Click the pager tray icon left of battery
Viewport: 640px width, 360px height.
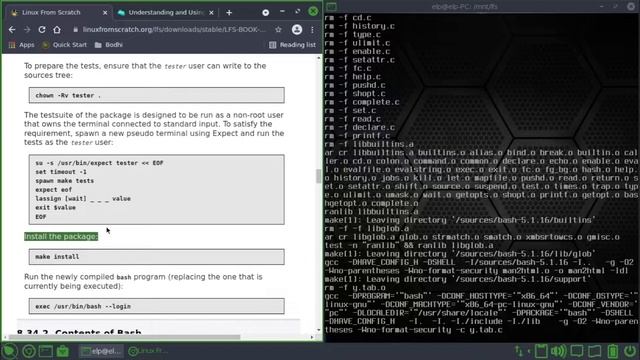[x=595, y=351]
